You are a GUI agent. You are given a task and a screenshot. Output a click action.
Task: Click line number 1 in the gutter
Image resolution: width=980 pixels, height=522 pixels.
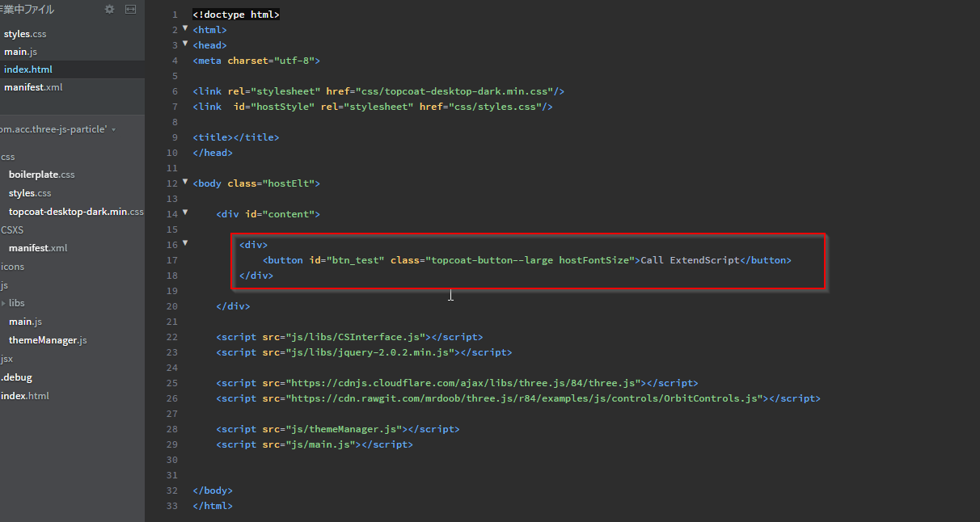click(x=175, y=15)
